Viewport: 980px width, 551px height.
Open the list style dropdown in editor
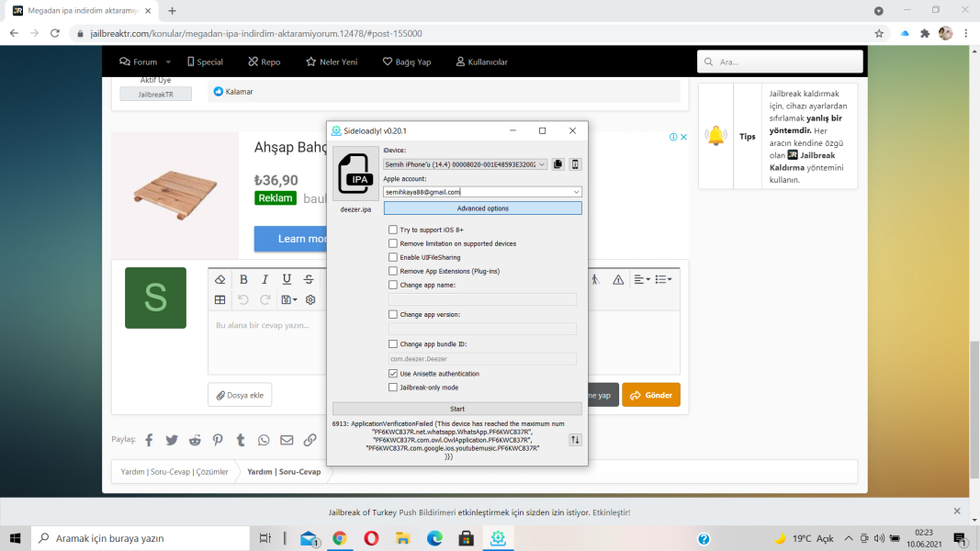point(664,280)
